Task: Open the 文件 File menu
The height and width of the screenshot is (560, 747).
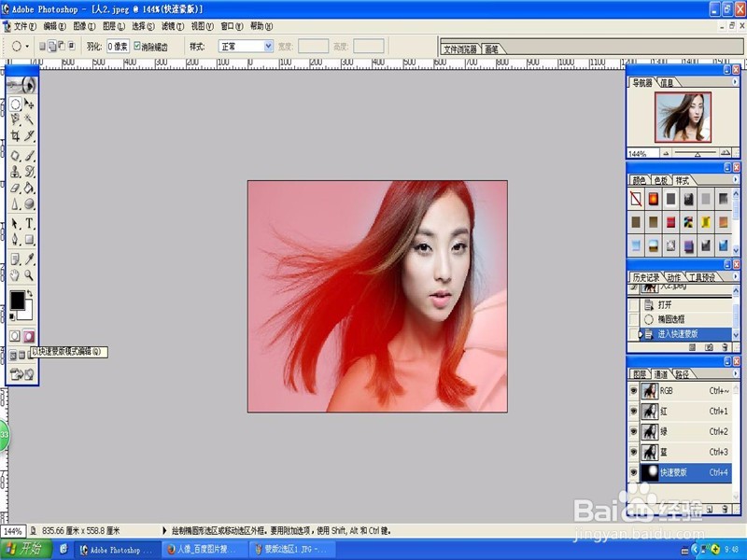Action: pos(24,26)
